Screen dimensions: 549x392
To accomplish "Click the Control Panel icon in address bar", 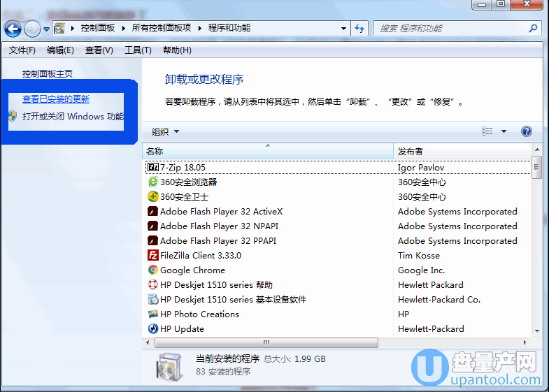I will click(59, 28).
